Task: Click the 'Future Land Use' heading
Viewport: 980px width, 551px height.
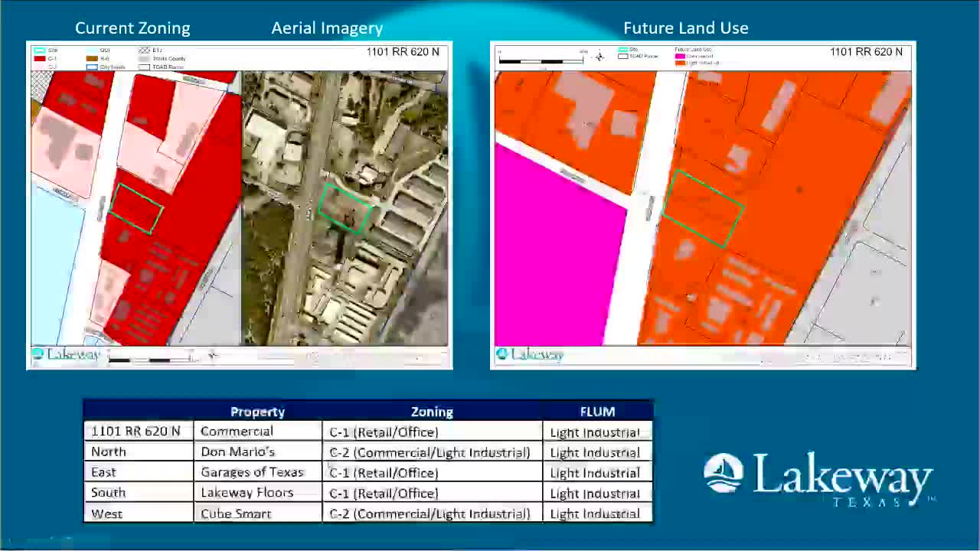Action: (686, 28)
